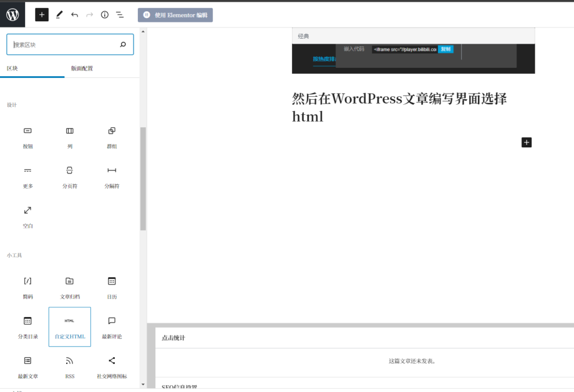Select the 日历 calendar block
574x392 pixels.
[x=112, y=287]
